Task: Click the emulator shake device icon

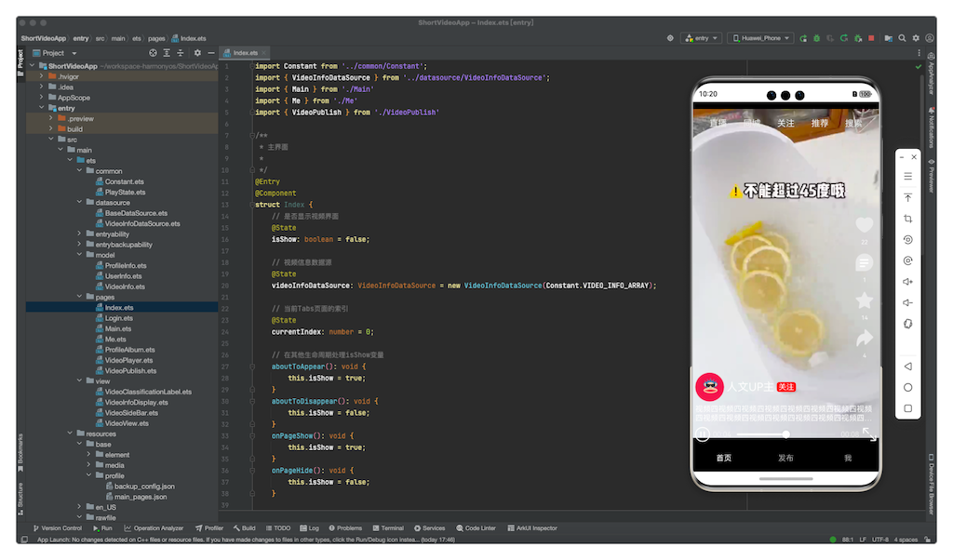Action: [x=908, y=324]
